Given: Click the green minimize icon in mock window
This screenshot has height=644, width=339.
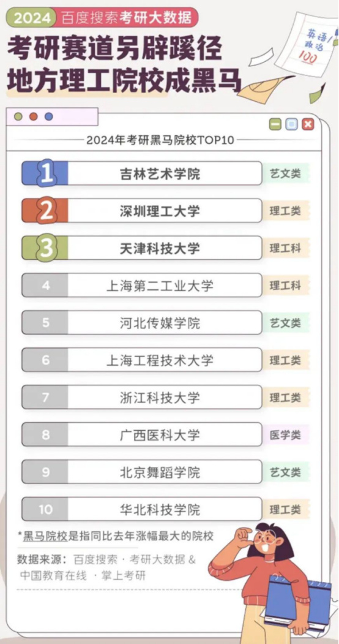Looking at the screenshot, I should 275,124.
